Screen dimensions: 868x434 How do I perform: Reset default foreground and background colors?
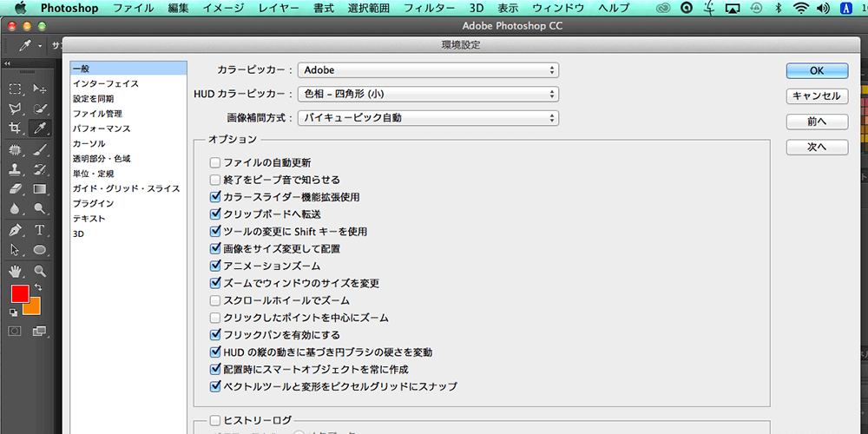[13, 312]
